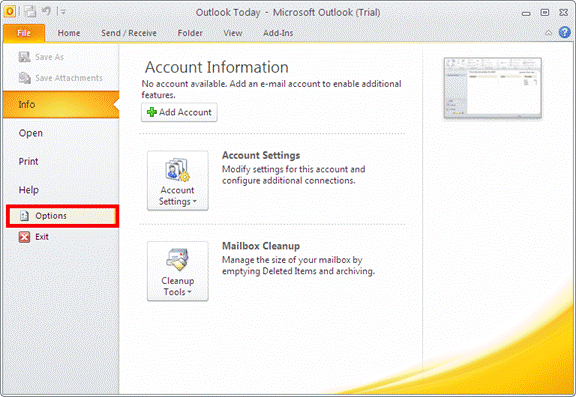Open Microsoft Outlook Help question mark icon
Viewport: 576px width, 397px height.
pyautogui.click(x=565, y=32)
